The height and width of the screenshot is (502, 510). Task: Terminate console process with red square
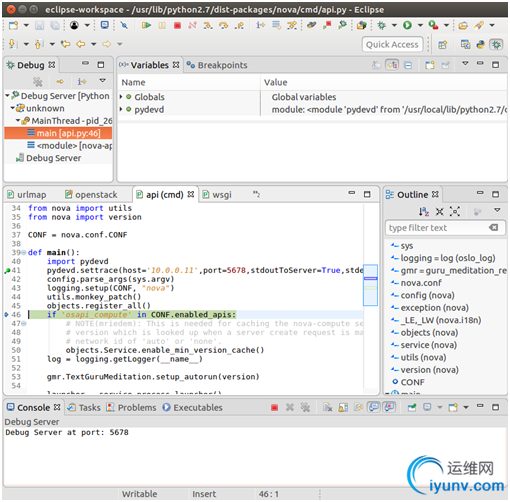tap(274, 407)
